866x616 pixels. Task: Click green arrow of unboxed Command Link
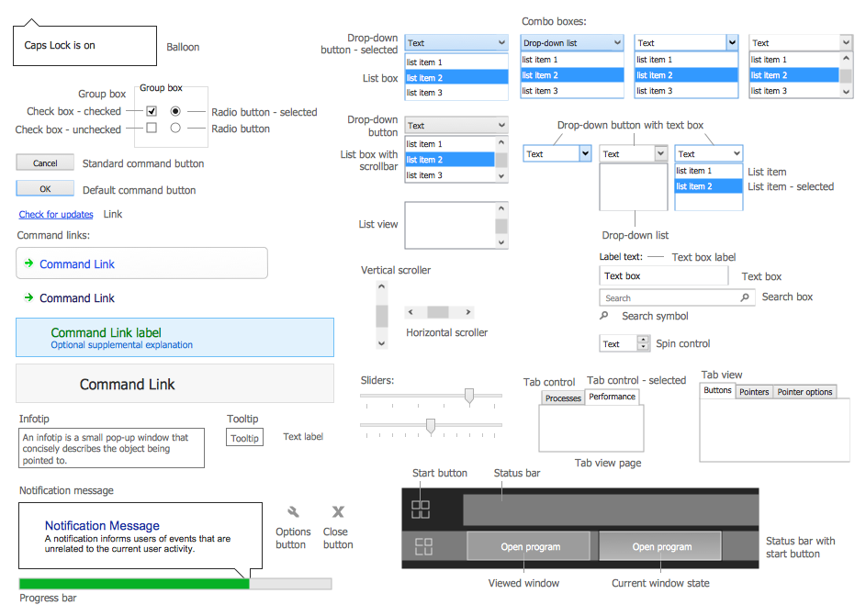28,297
